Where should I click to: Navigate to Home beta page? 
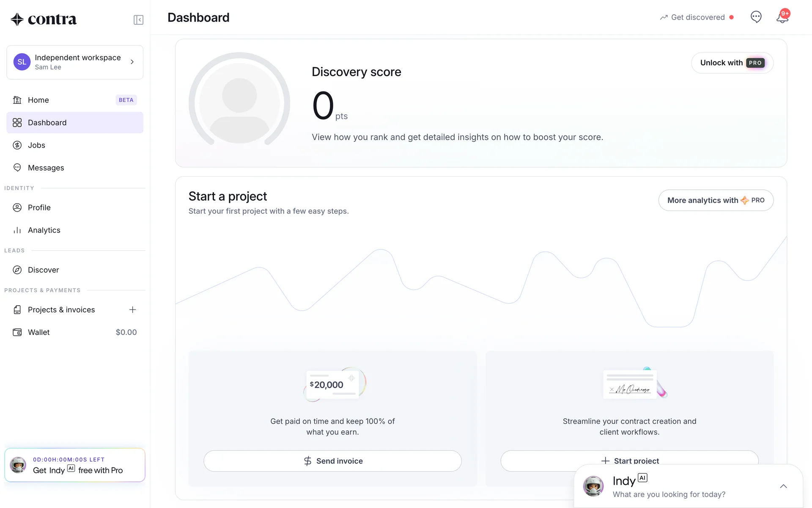[x=38, y=100]
